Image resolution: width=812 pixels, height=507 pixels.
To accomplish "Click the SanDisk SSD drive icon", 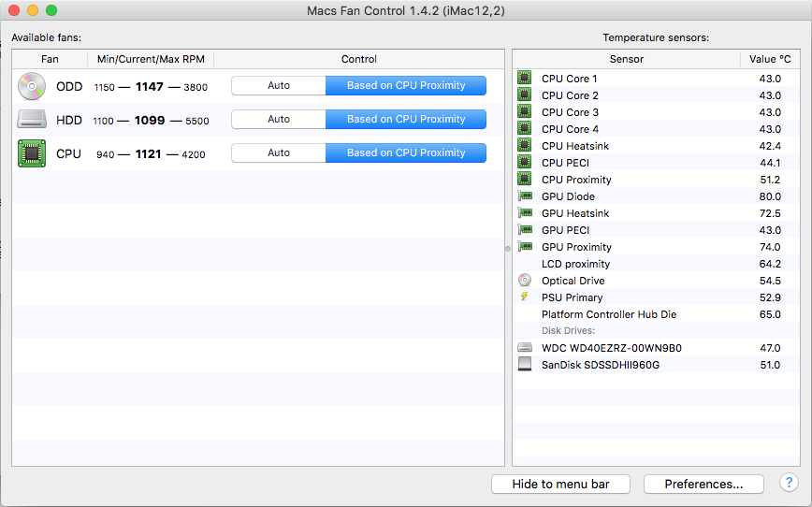I will click(525, 365).
